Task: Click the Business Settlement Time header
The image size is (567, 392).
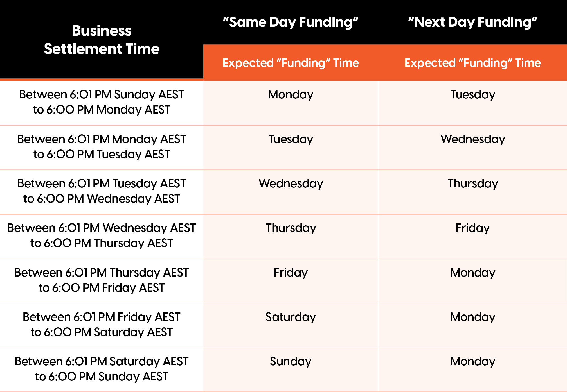Action: [x=102, y=40]
